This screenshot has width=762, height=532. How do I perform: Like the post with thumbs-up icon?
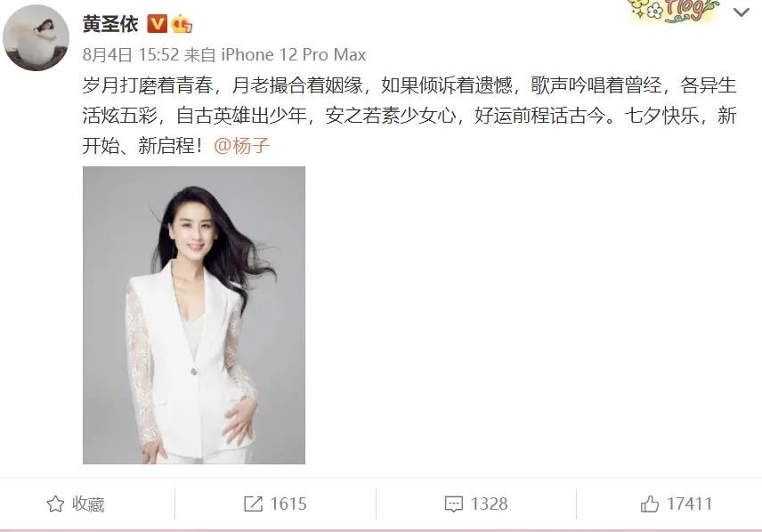pyautogui.click(x=650, y=504)
